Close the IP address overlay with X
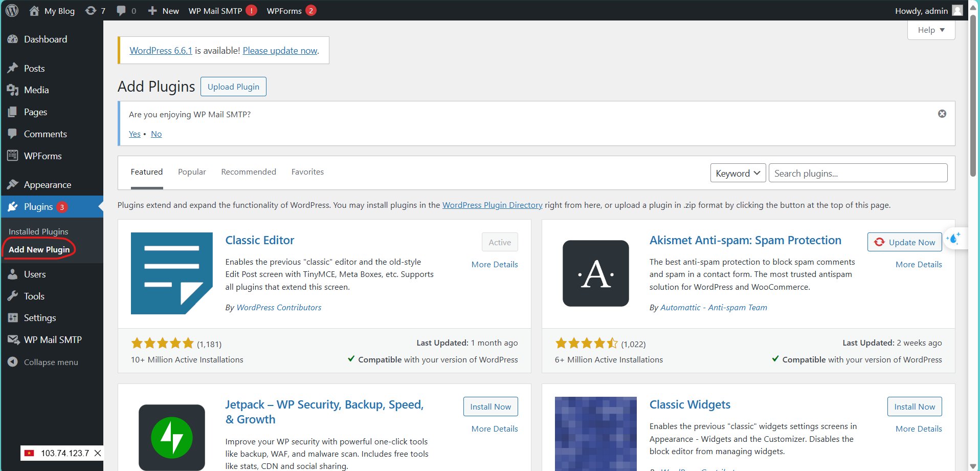This screenshot has height=471, width=980. [x=98, y=453]
